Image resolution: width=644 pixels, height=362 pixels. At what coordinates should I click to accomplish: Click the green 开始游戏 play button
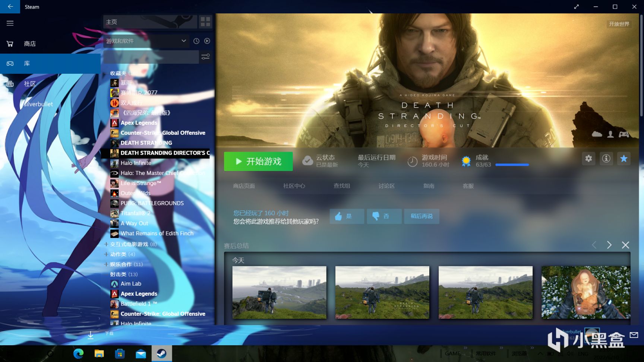point(258,161)
